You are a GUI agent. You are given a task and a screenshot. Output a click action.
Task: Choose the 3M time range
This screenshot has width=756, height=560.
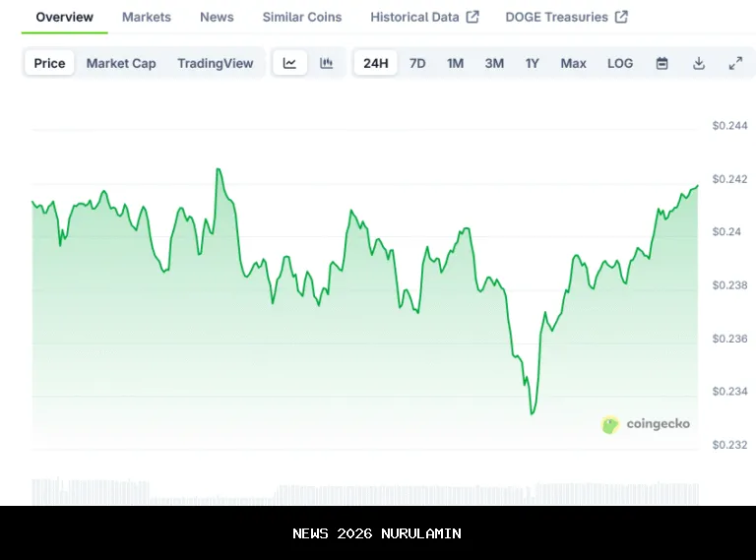click(494, 63)
